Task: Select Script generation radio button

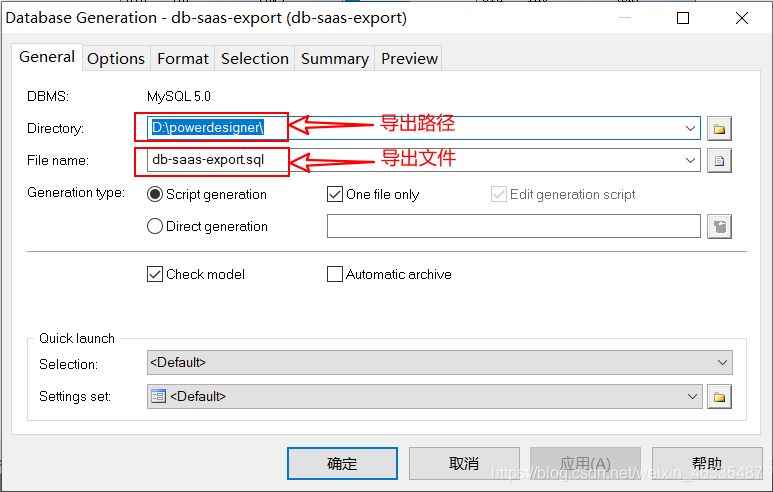Action: 155,194
